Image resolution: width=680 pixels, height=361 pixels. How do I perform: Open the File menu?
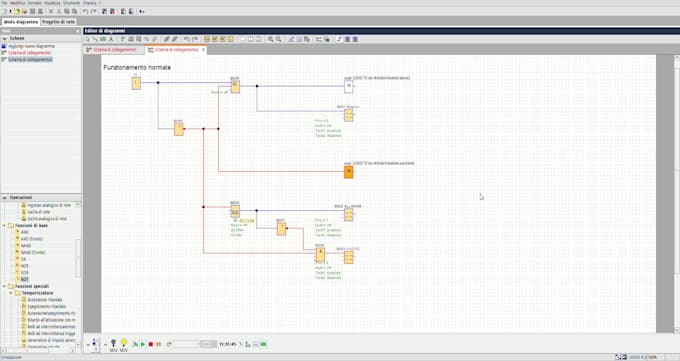(x=4, y=3)
